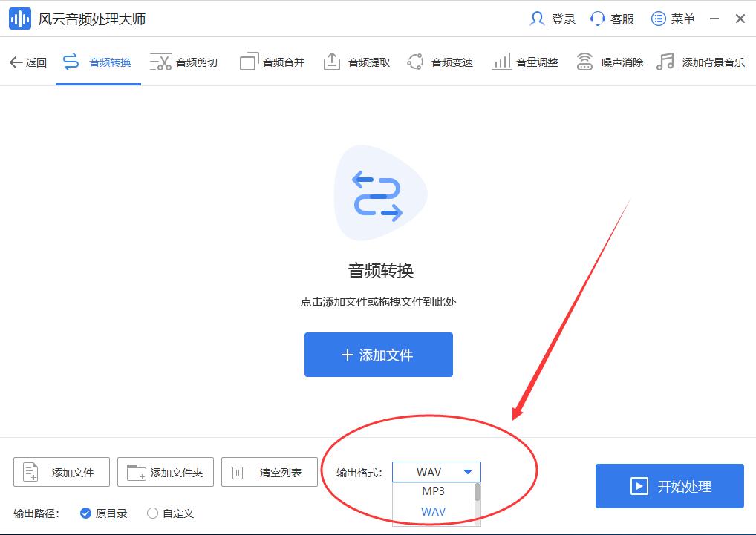Switch to the 噪声消除 tab

(610, 62)
